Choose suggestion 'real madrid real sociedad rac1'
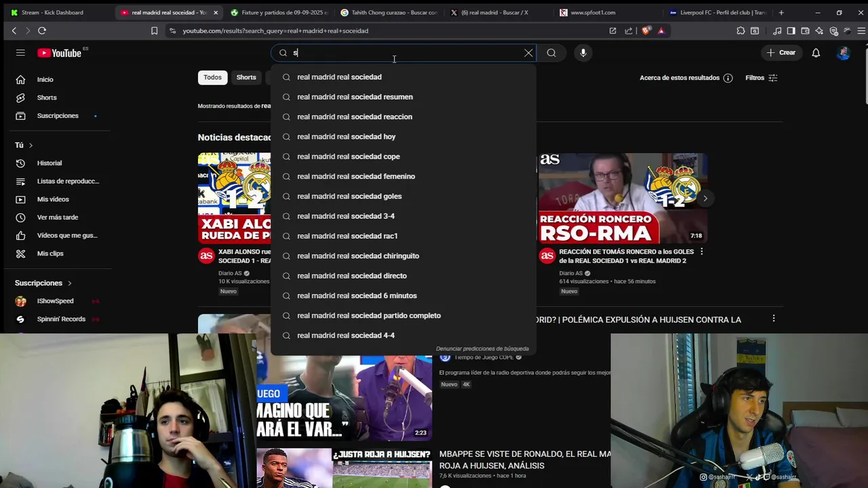 (x=403, y=236)
